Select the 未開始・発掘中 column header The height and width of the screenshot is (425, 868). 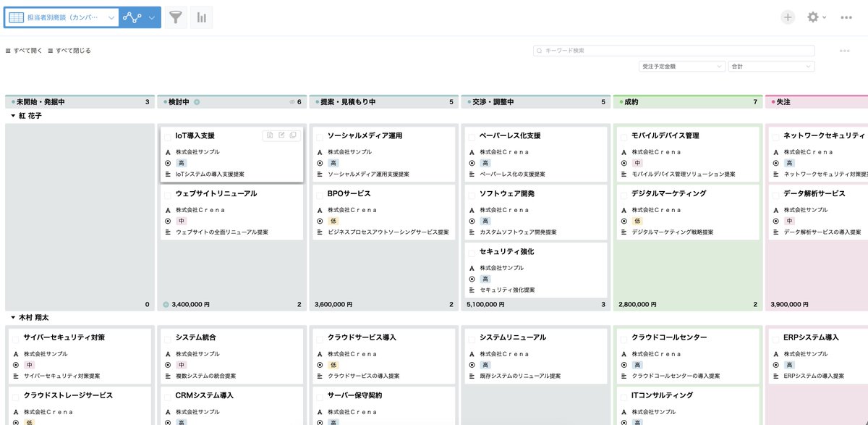tap(80, 102)
